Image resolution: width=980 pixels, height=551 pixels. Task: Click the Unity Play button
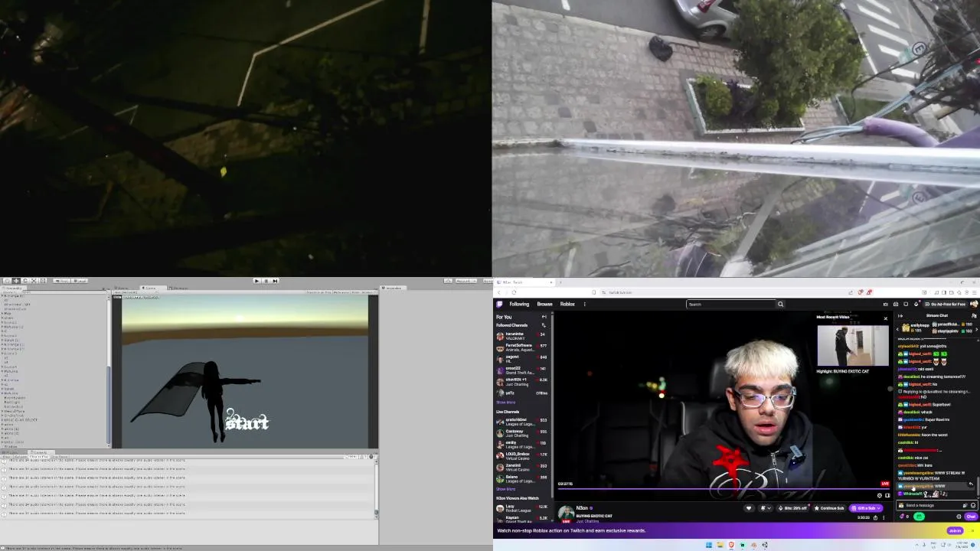pos(256,281)
